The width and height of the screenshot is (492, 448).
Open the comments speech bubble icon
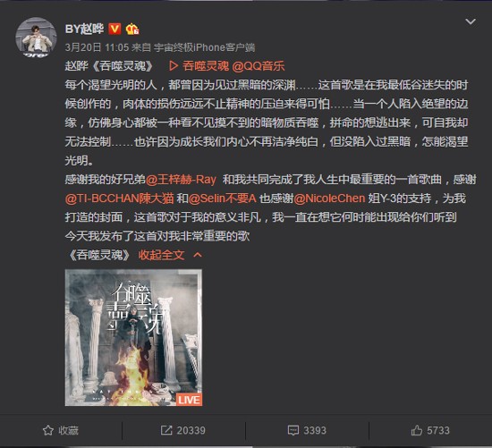click(x=293, y=430)
